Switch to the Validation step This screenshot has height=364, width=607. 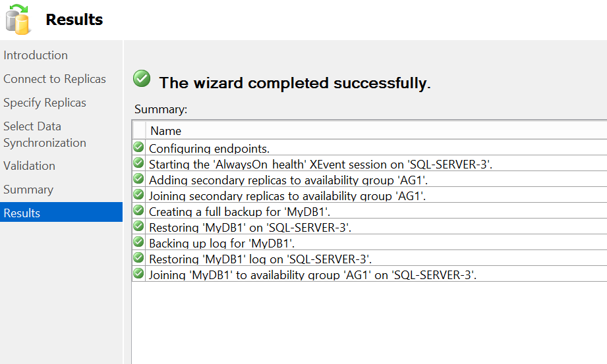(x=30, y=166)
